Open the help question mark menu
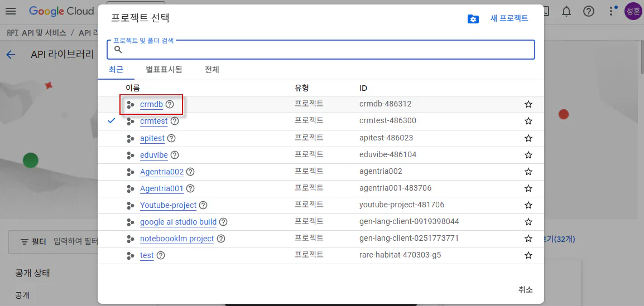Image resolution: width=644 pixels, height=306 pixels. [x=589, y=12]
